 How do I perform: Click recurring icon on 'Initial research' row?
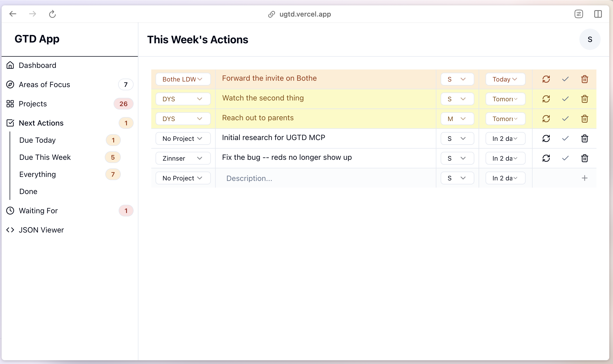click(546, 138)
